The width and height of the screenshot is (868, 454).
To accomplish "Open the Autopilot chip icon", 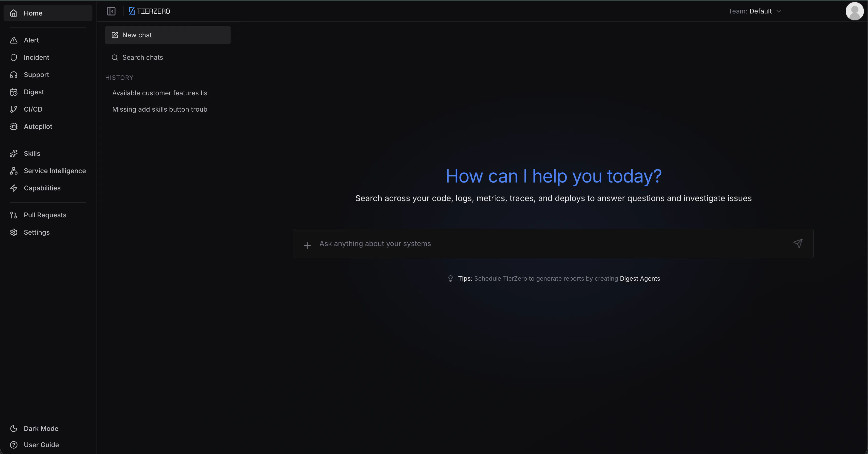I will click(13, 127).
